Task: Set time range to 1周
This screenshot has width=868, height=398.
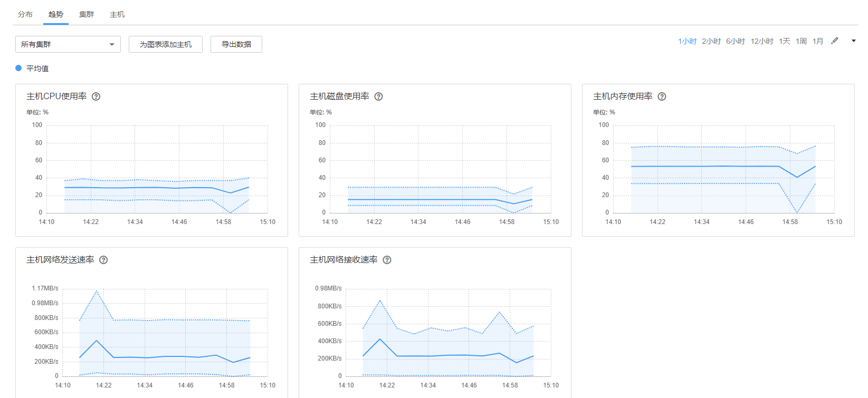Action: pos(801,41)
